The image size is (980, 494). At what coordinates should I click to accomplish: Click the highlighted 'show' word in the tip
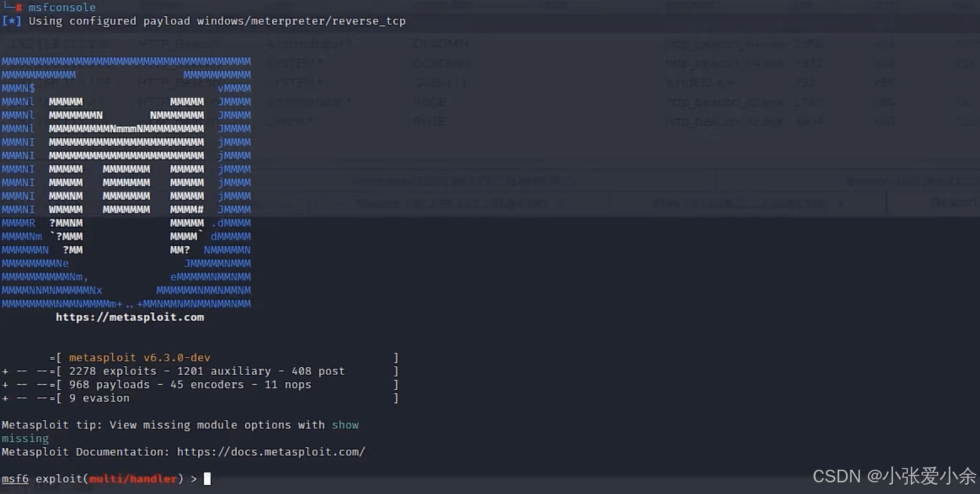point(345,425)
